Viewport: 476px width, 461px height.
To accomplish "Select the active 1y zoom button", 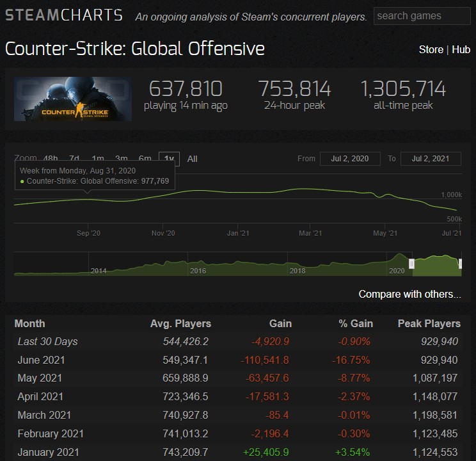I will (169, 159).
